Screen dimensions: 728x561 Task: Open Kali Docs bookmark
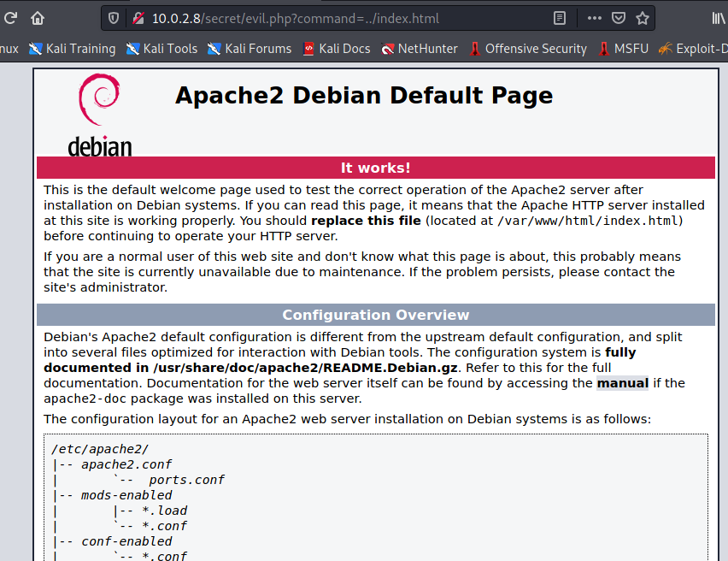click(x=337, y=49)
